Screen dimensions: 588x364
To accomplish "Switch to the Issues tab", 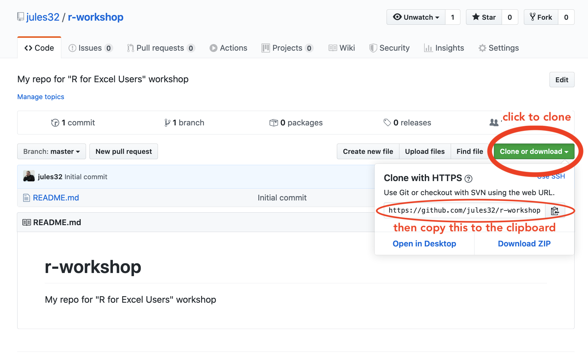I will click(90, 48).
